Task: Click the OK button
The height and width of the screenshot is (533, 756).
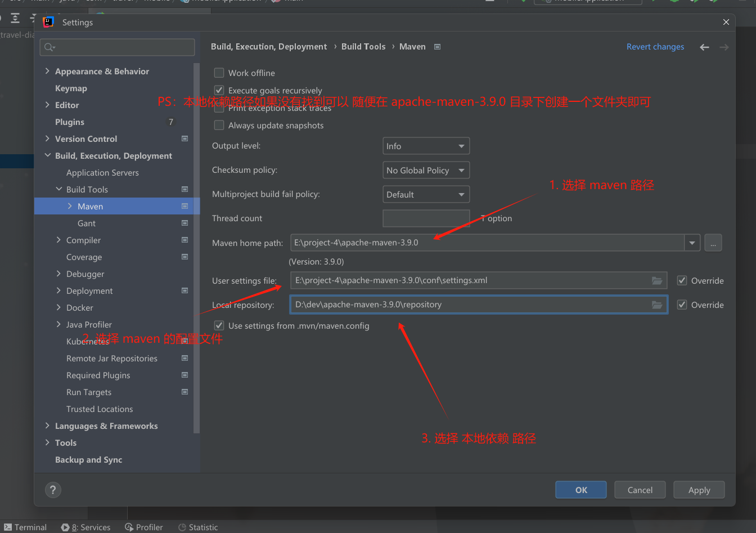Action: (x=581, y=490)
